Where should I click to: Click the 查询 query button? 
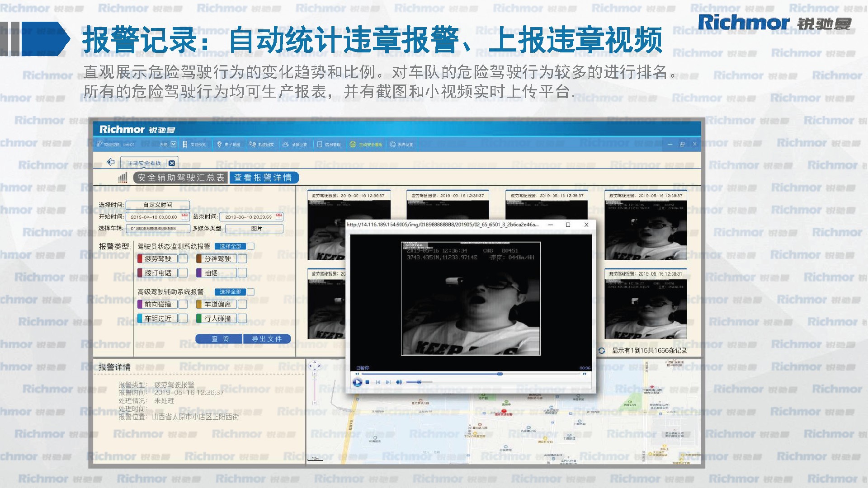(220, 338)
